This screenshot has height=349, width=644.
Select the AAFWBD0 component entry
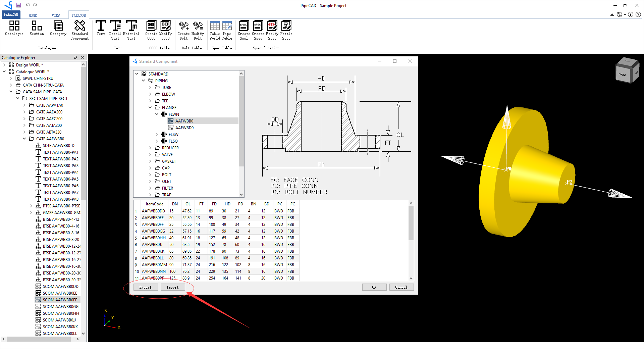click(184, 128)
